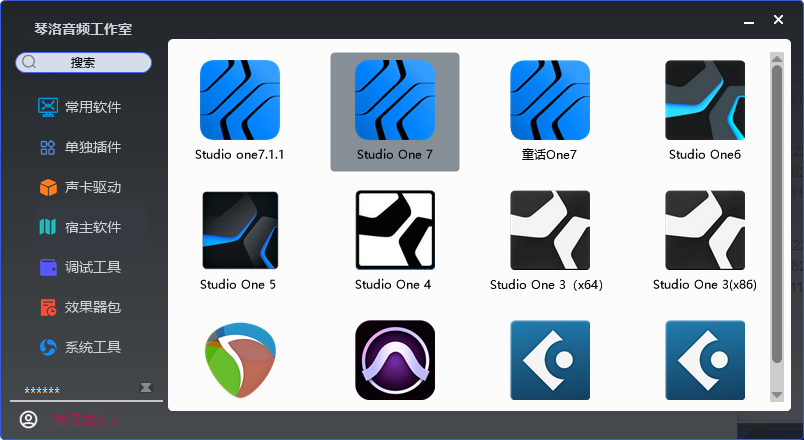Click the monitor icon beside 常用软件
The image size is (804, 440).
point(48,107)
